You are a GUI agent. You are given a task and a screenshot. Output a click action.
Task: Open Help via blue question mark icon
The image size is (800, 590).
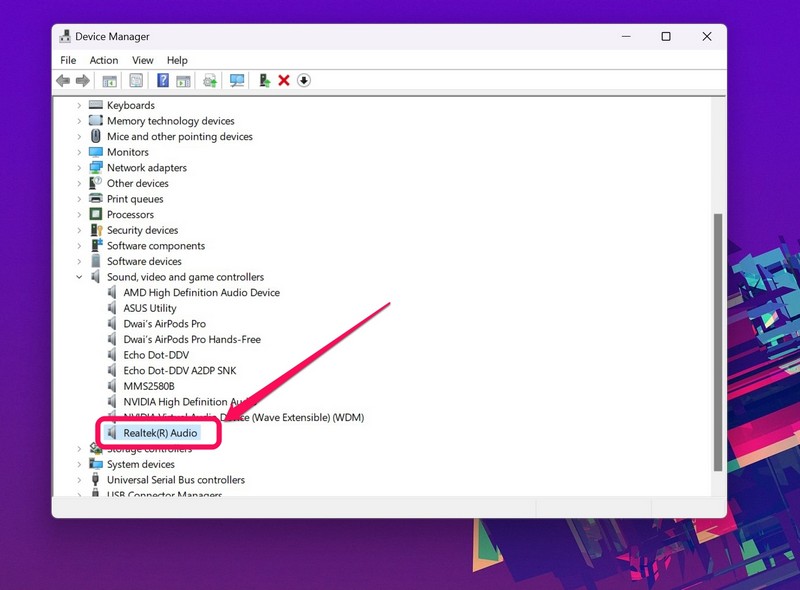point(163,81)
